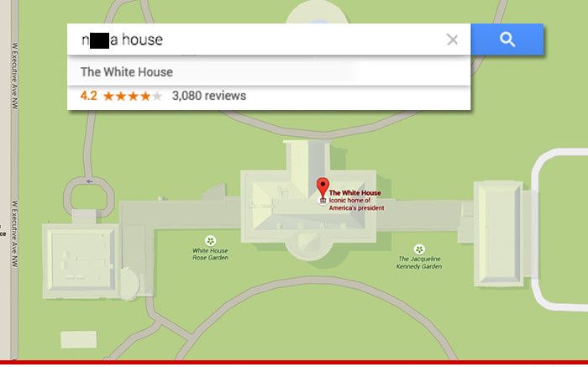Select the Jacqueline Kennedy Garden icon
Screen dimensions: 588x367
point(419,249)
